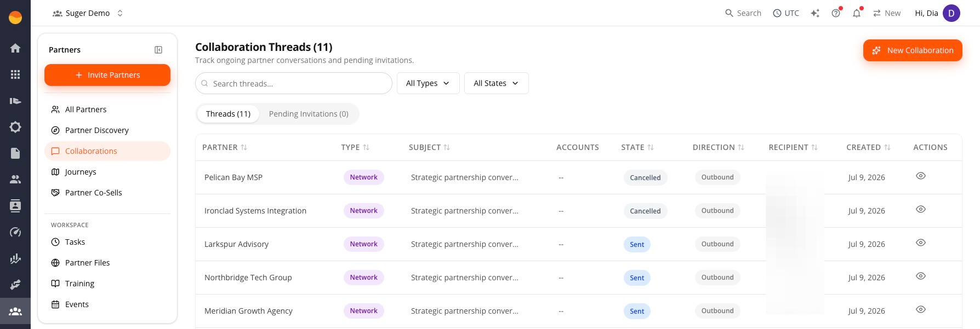
Task: View the Ironclad Systems Integration thread
Action: coord(921,209)
